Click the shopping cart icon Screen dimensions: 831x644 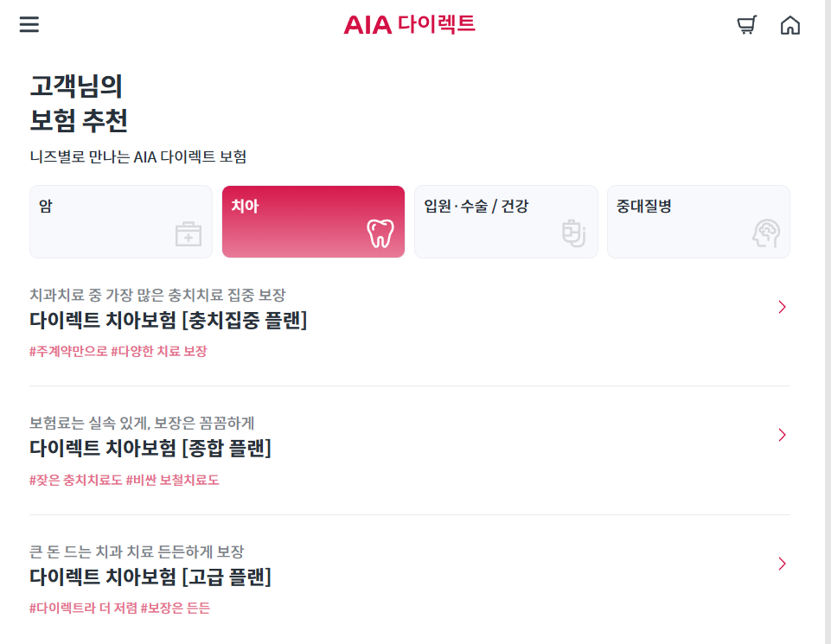746,24
